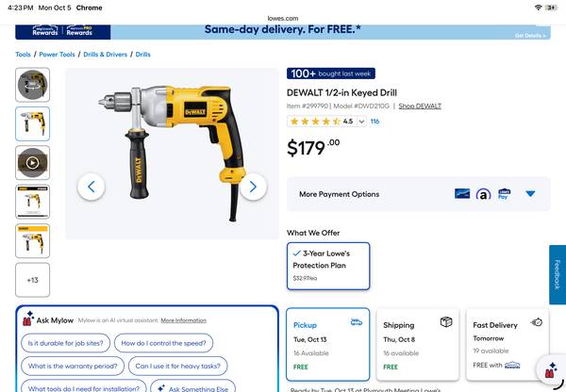Play the product video thumbnail
566x392 pixels.
pos(32,163)
